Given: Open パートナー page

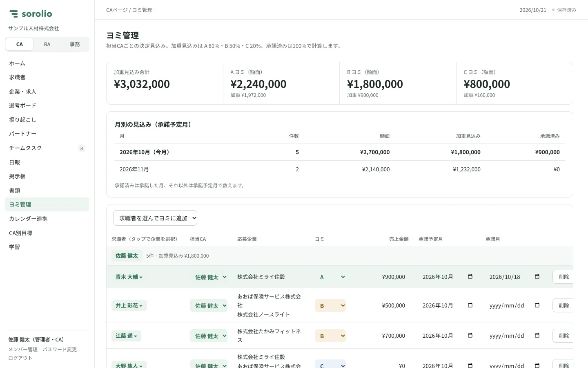Looking at the screenshot, I should click(47, 134).
